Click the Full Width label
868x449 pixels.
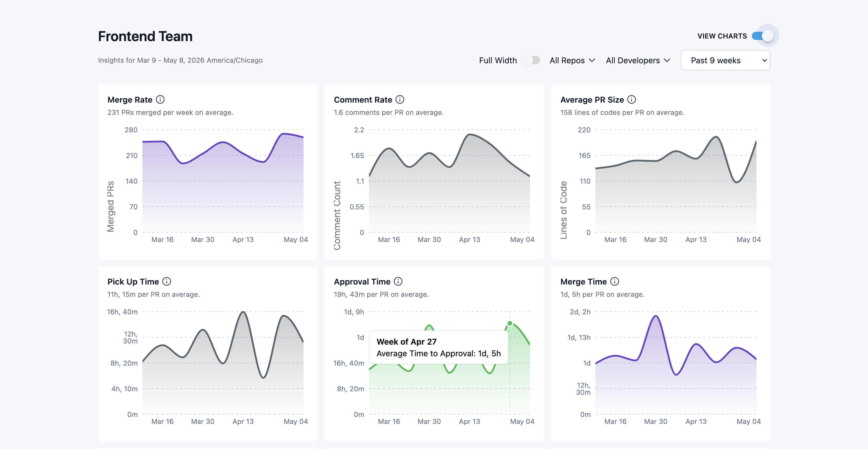(498, 61)
